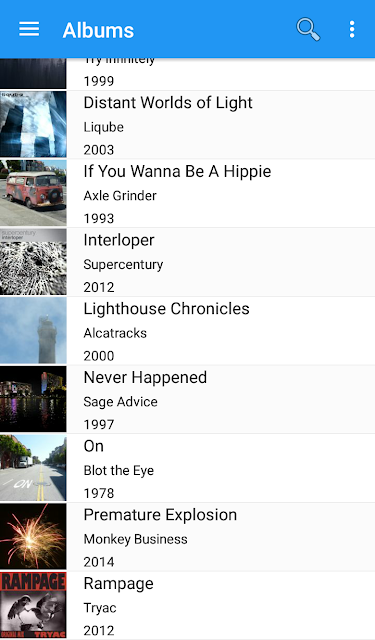Open the hamburger navigation menu
The image size is (375, 640).
tap(29, 29)
